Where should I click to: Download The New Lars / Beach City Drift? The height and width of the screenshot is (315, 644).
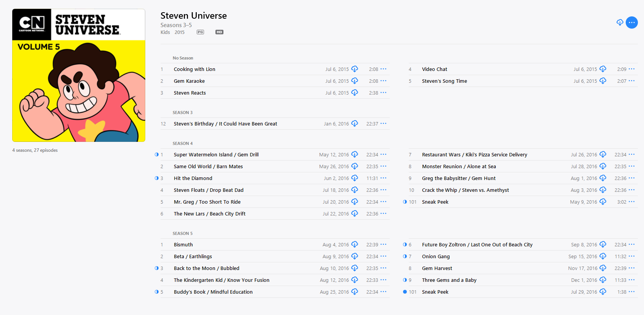coord(355,214)
